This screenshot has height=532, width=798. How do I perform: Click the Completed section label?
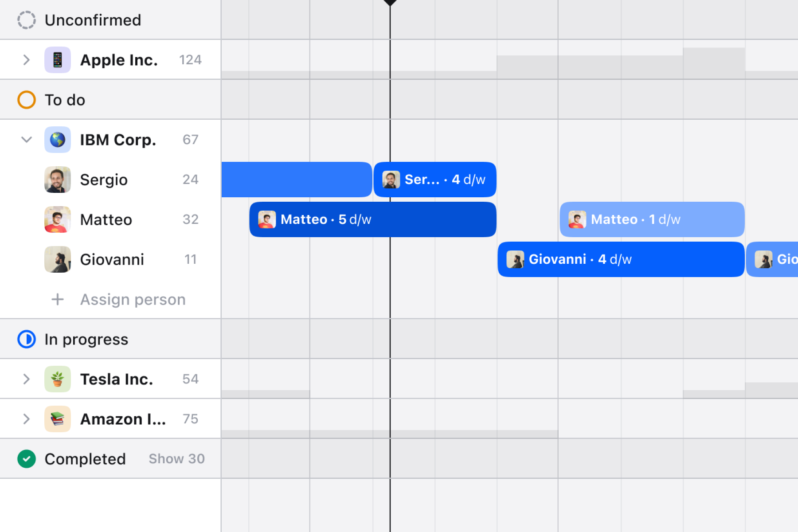tap(85, 459)
